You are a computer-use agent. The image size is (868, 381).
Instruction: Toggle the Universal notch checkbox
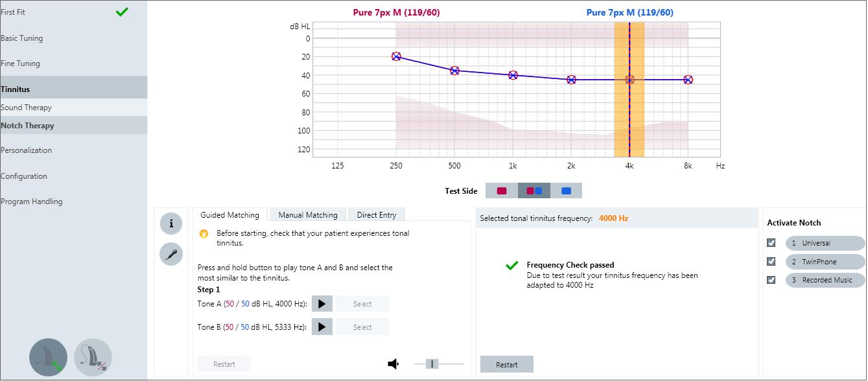(x=771, y=243)
